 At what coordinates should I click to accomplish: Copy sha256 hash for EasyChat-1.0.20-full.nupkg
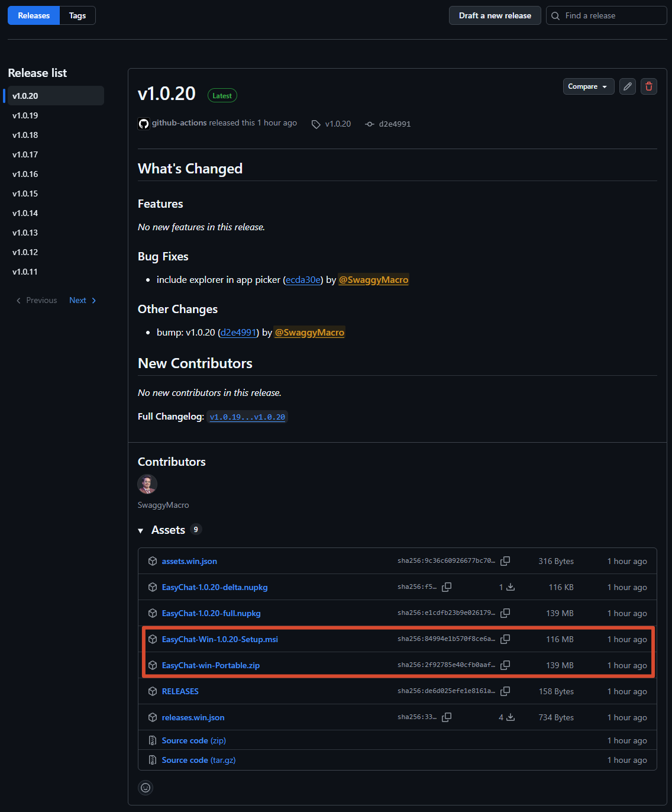[505, 613]
